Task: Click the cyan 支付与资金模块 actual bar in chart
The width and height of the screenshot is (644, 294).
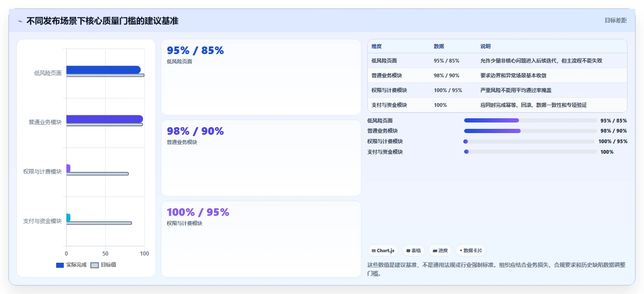Action: tap(68, 218)
